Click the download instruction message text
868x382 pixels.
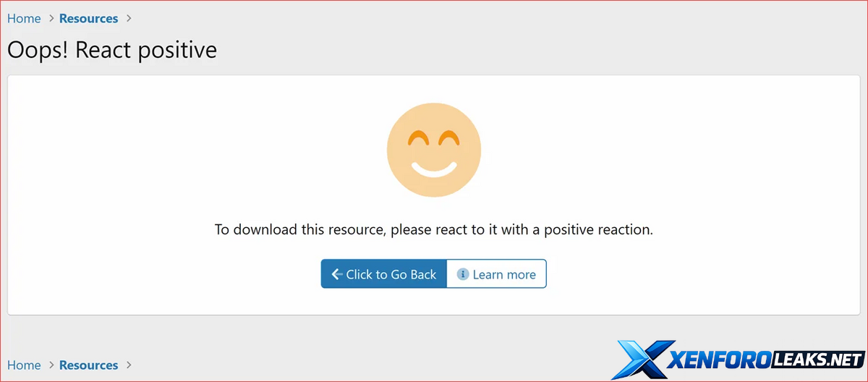(434, 230)
